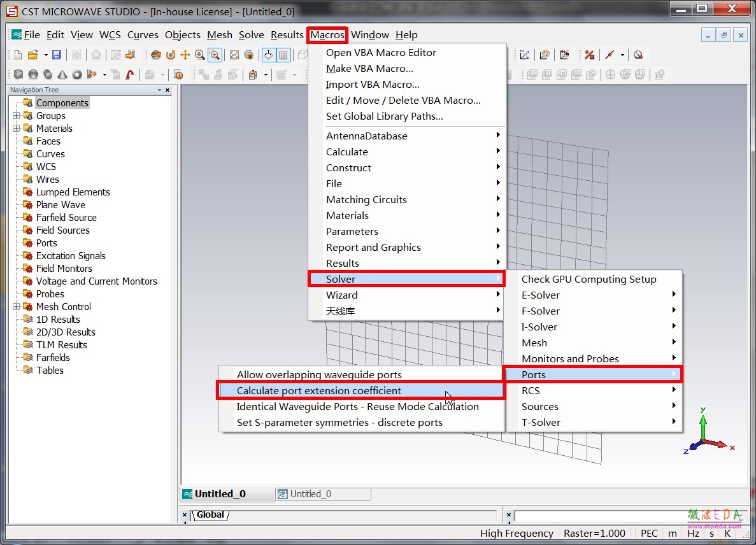Click the Pick face tool icon
This screenshot has height=545, width=756.
253,74
